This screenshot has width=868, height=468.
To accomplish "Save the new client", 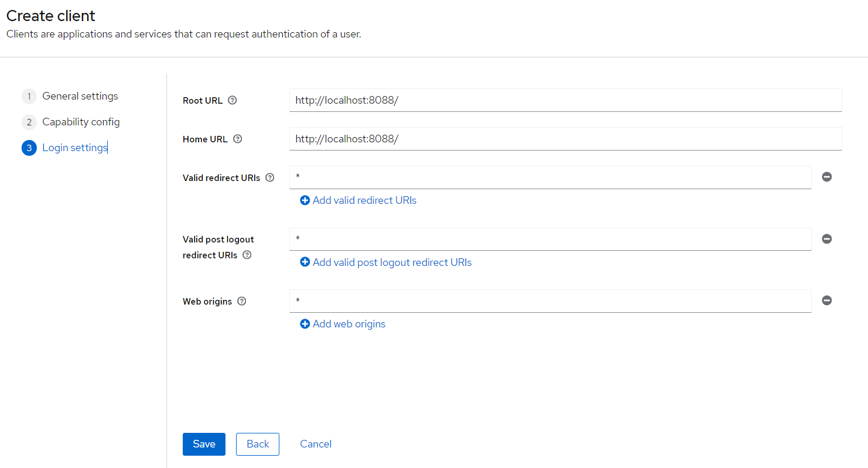I will [x=204, y=444].
